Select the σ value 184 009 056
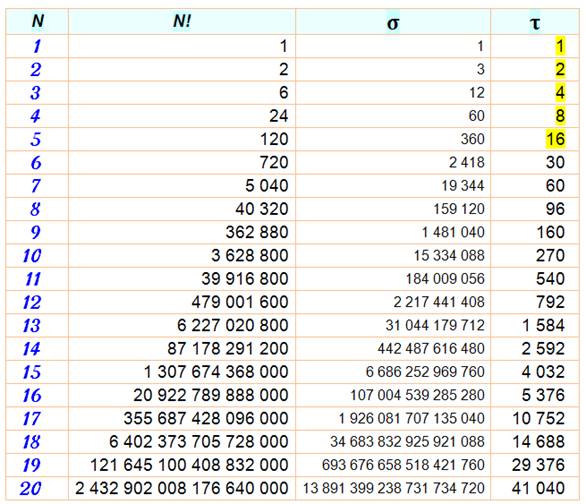The width and height of the screenshot is (586, 504). [x=445, y=279]
